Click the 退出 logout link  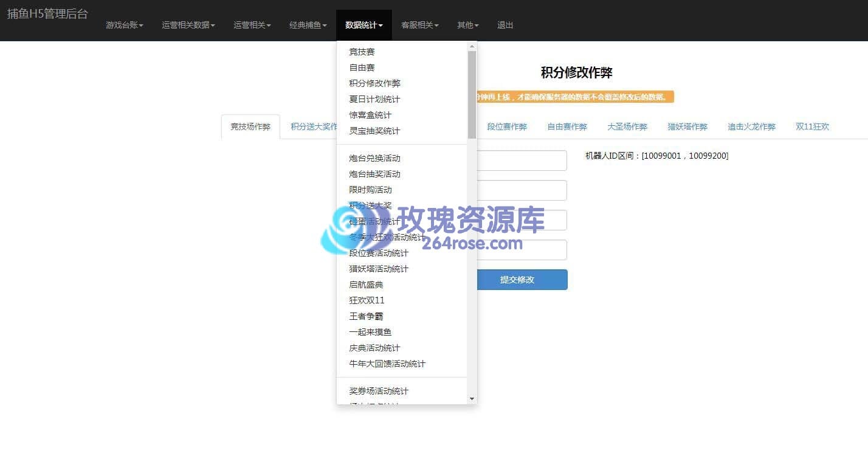pos(505,25)
